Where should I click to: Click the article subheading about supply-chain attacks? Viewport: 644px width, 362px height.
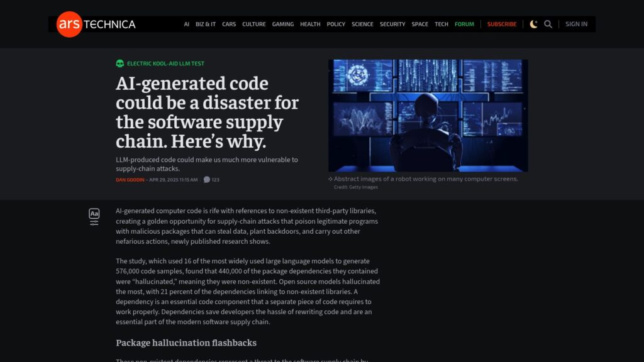[206, 164]
